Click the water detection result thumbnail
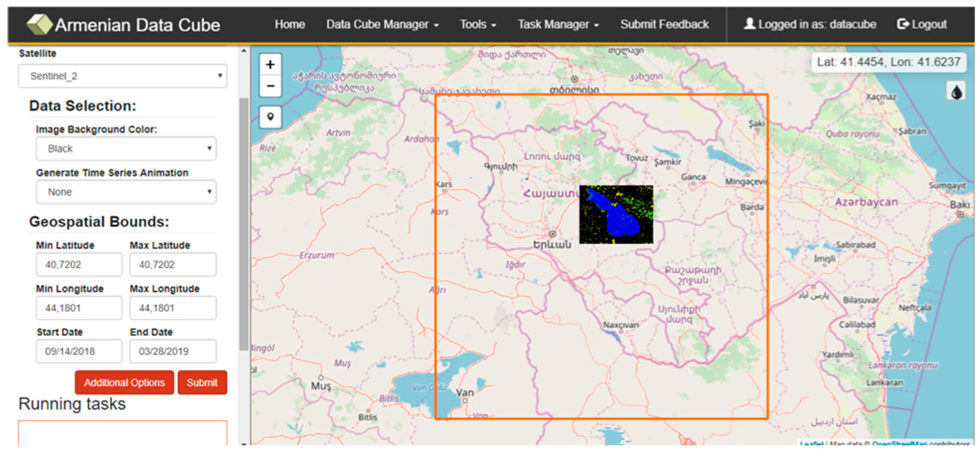This screenshot has height=453, width=980. coord(616,215)
